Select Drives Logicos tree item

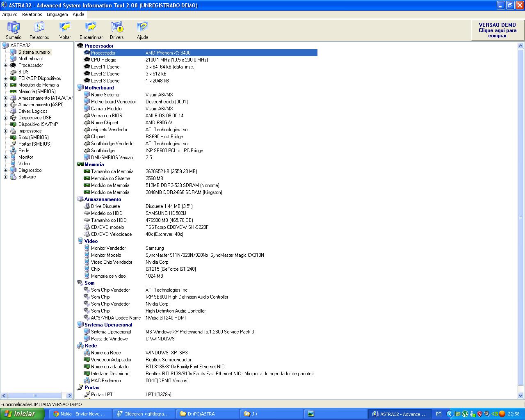click(x=33, y=111)
